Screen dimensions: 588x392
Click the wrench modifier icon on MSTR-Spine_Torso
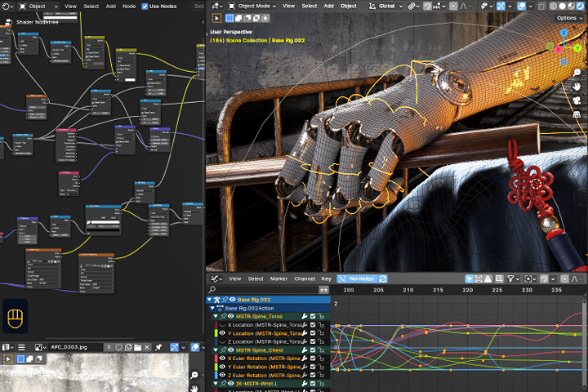click(305, 317)
